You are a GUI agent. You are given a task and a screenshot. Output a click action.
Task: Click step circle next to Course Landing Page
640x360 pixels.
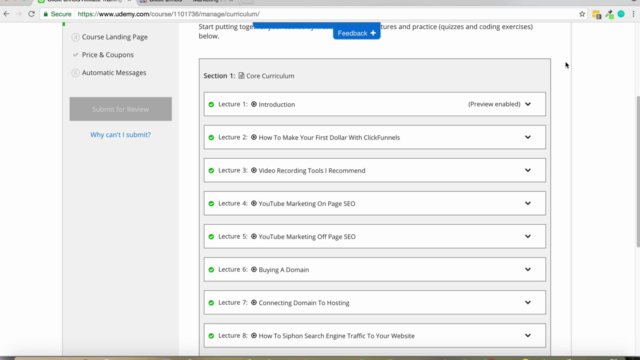coord(76,37)
